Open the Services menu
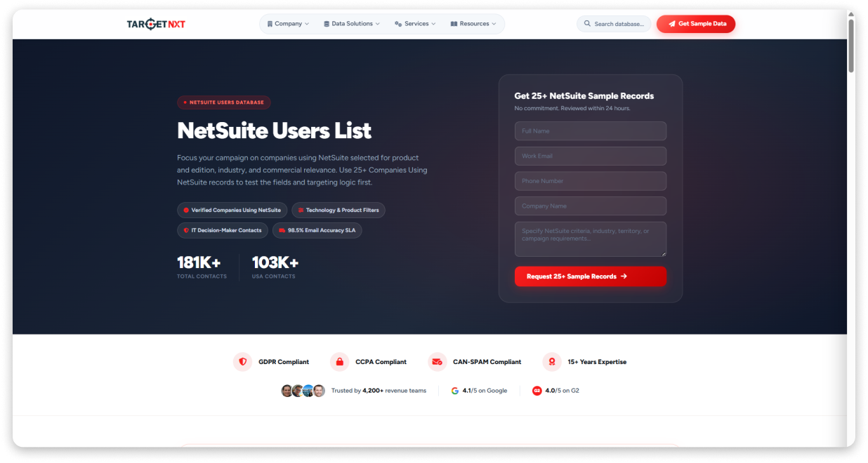The width and height of the screenshot is (868, 463). tap(415, 24)
